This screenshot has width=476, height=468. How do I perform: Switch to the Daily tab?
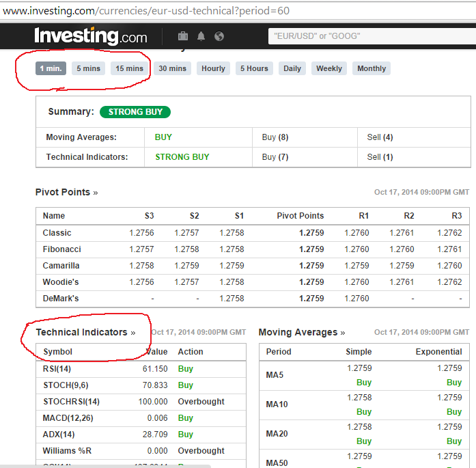(292, 68)
